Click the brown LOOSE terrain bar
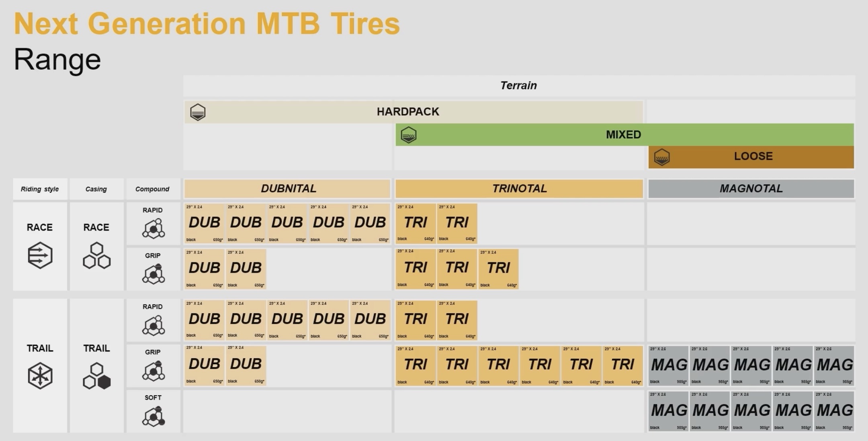Image resolution: width=868 pixels, height=441 pixels. pos(753,156)
